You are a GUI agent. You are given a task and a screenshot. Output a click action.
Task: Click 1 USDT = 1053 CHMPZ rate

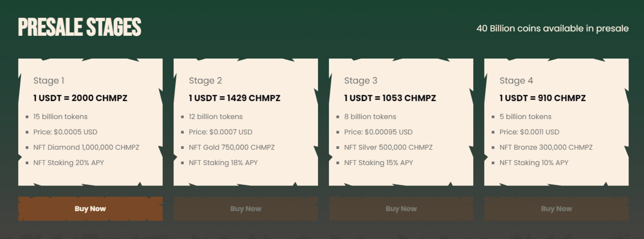pos(390,98)
